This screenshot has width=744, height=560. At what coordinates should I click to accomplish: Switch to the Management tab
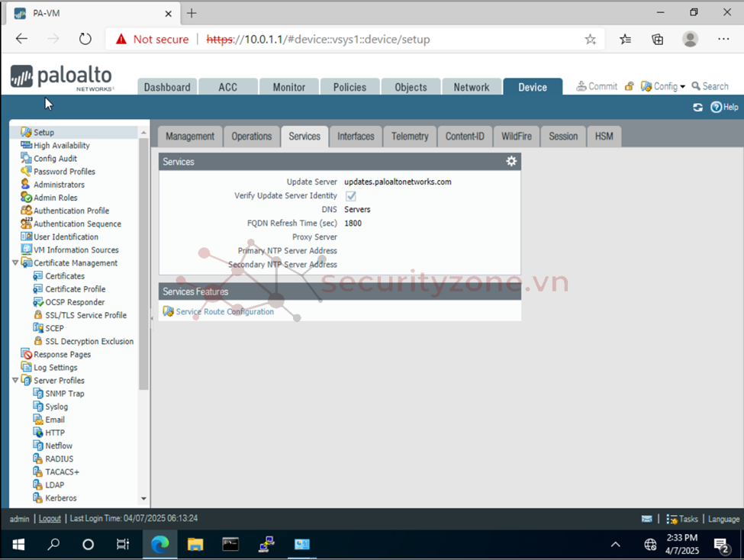pyautogui.click(x=190, y=137)
